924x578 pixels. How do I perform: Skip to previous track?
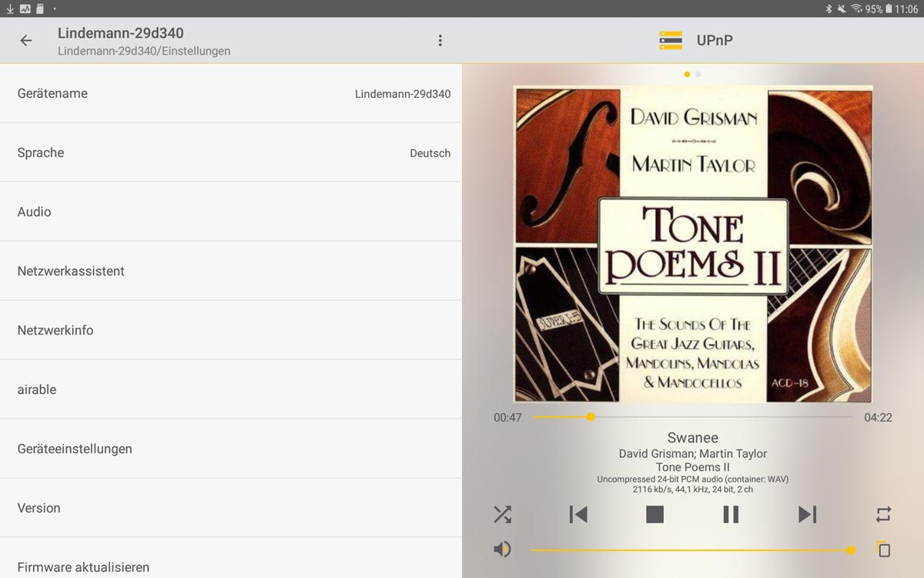click(x=578, y=514)
